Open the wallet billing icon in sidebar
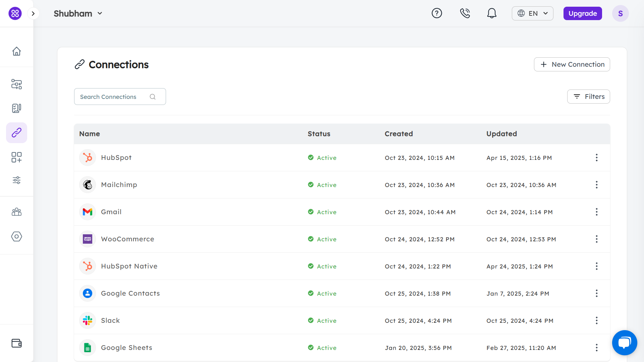The height and width of the screenshot is (362, 644). 16,343
